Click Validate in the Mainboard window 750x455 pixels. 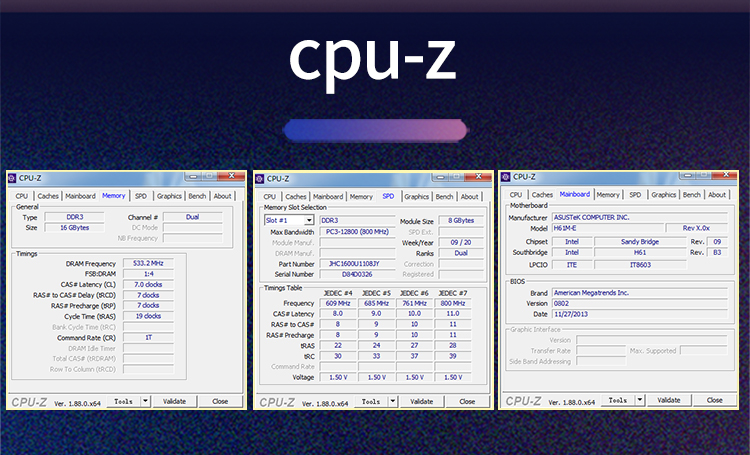click(669, 400)
